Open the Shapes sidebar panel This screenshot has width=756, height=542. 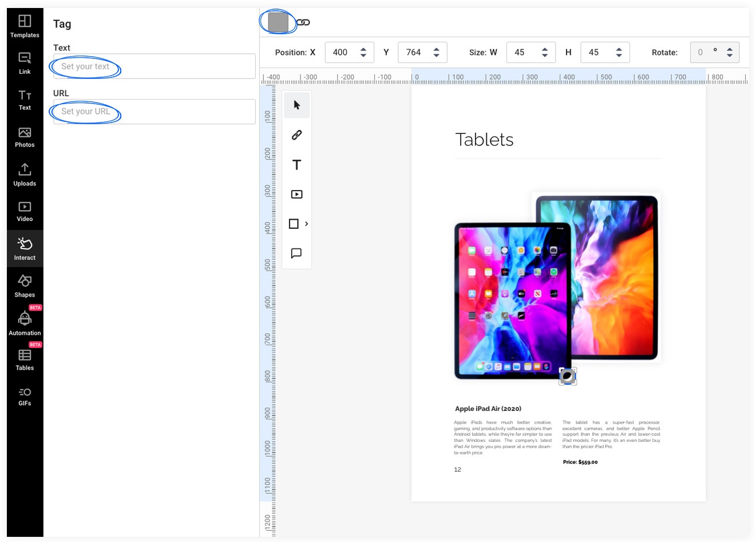click(x=25, y=286)
